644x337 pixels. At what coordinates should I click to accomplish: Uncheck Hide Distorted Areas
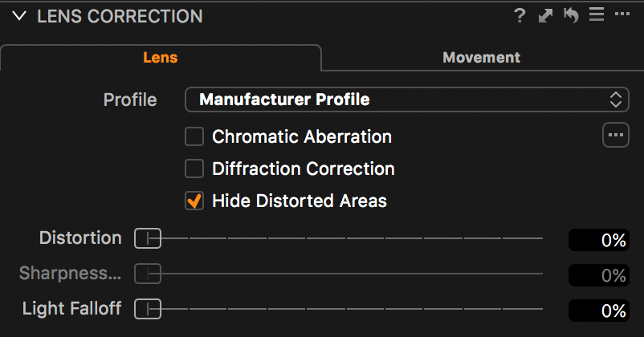194,201
